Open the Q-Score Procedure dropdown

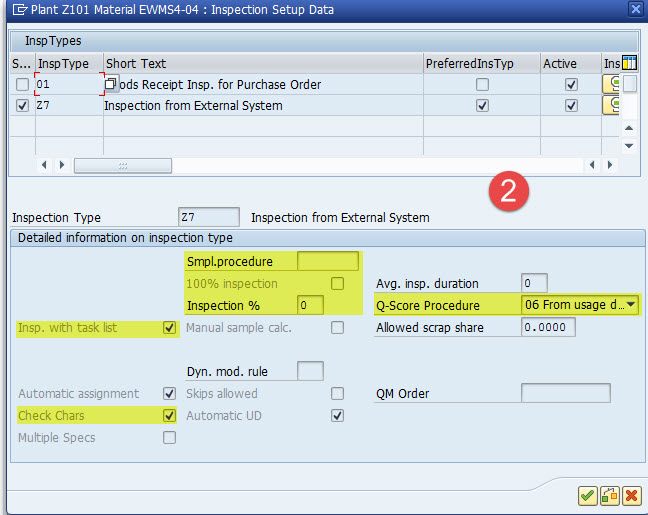(631, 305)
